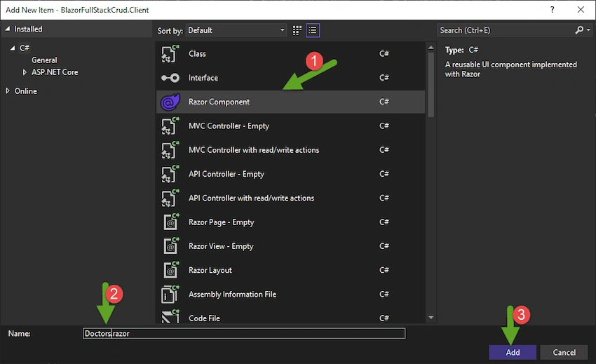
Task: Open search options dropdown arrow
Action: click(x=588, y=30)
